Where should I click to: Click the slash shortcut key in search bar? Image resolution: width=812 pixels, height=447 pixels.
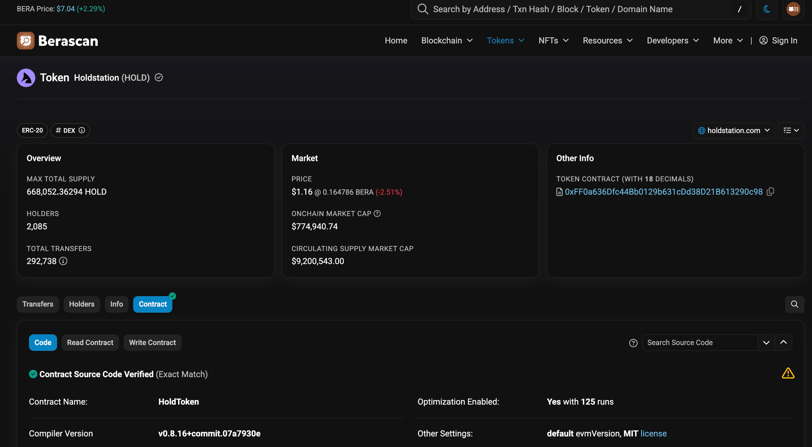click(x=740, y=9)
